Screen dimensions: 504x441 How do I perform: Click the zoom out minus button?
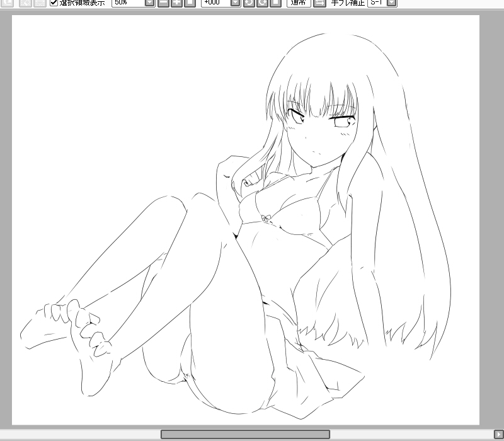pos(163,3)
